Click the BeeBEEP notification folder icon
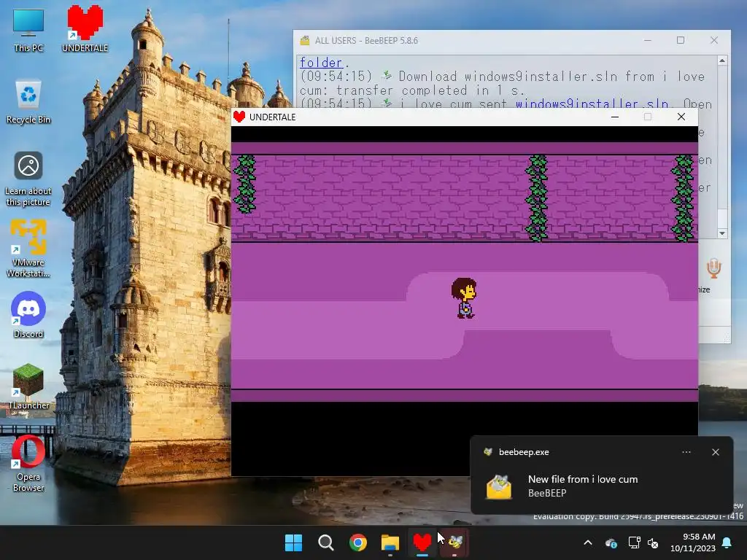Screen dimensions: 747x560 [499, 486]
